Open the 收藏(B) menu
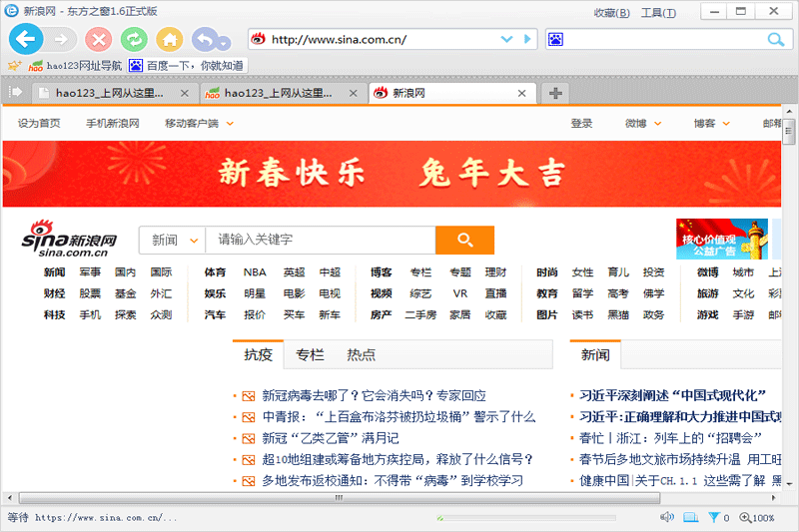 pyautogui.click(x=611, y=13)
